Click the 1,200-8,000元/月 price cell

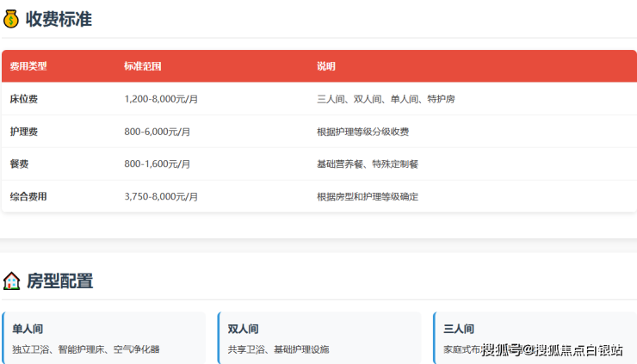(161, 99)
